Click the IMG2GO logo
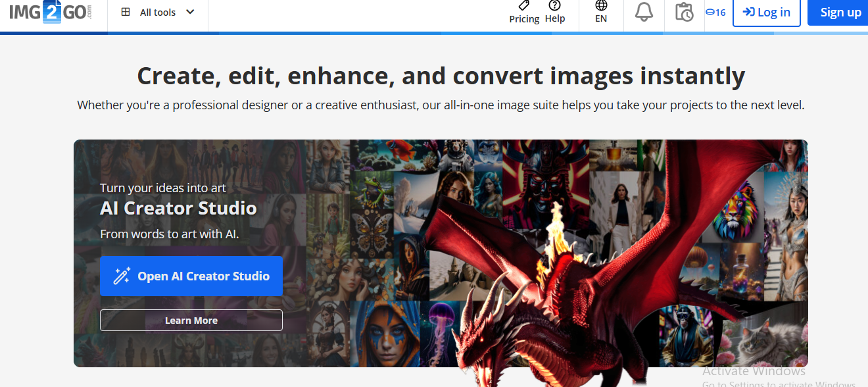 coord(51,12)
